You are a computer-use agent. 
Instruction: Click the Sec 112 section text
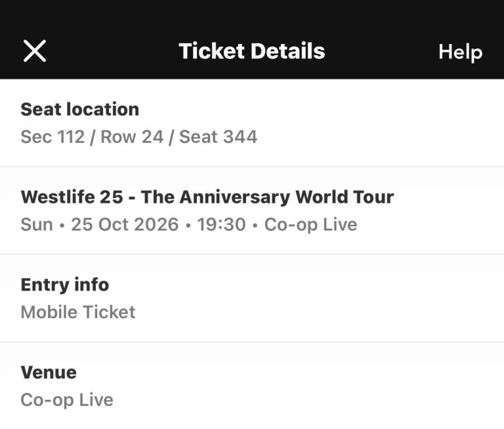coord(52,136)
